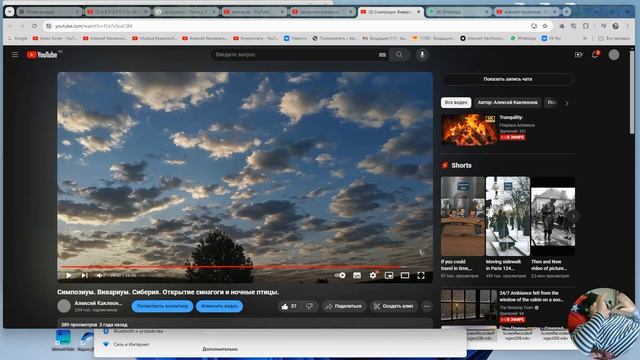This screenshot has height=360, width=640.
Task: Click Дополнительно in the bottom panel
Action: coord(220,349)
